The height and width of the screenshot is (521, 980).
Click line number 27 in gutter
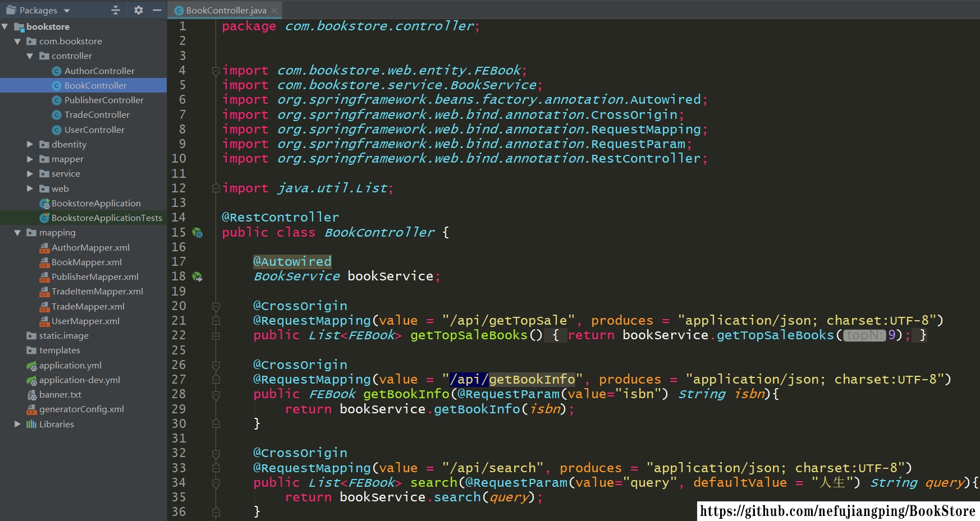click(178, 380)
